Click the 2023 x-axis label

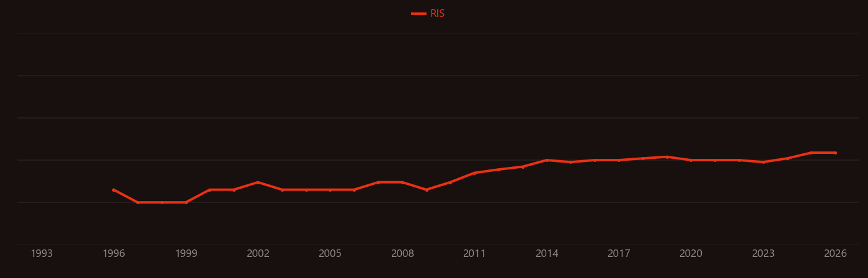(x=763, y=254)
